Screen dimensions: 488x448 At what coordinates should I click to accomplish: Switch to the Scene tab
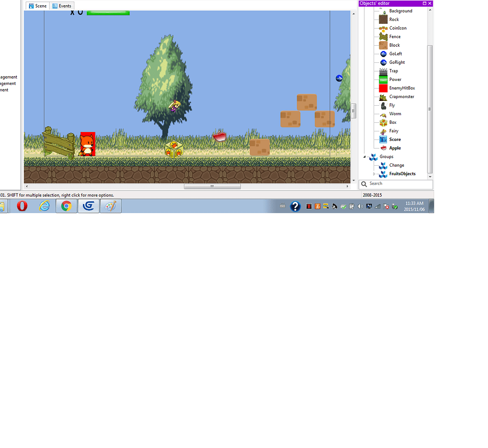click(37, 6)
